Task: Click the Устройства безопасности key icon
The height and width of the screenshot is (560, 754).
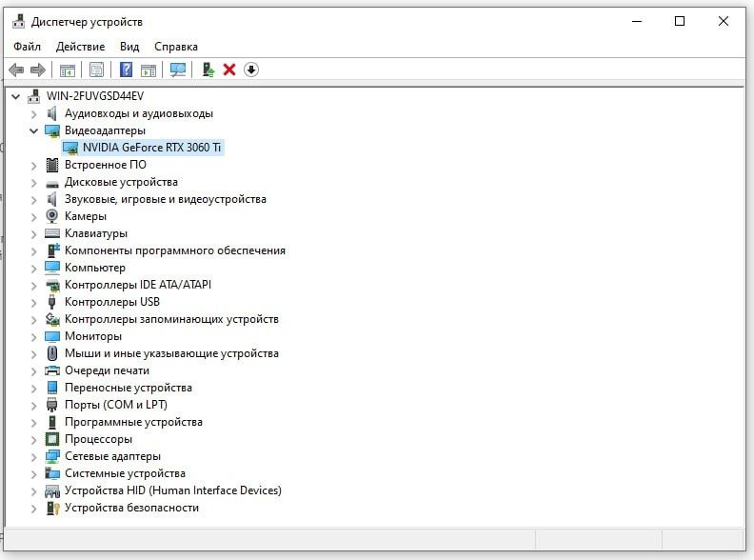Action: coord(52,508)
